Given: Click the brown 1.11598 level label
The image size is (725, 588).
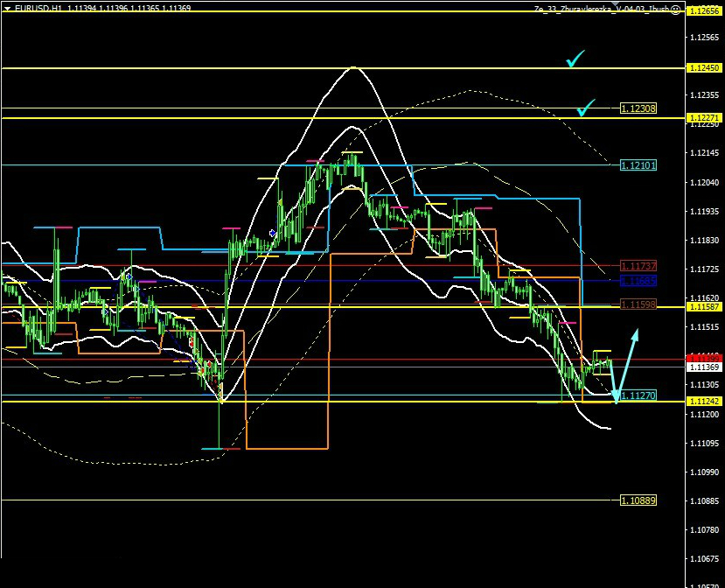Looking at the screenshot, I should [x=638, y=304].
